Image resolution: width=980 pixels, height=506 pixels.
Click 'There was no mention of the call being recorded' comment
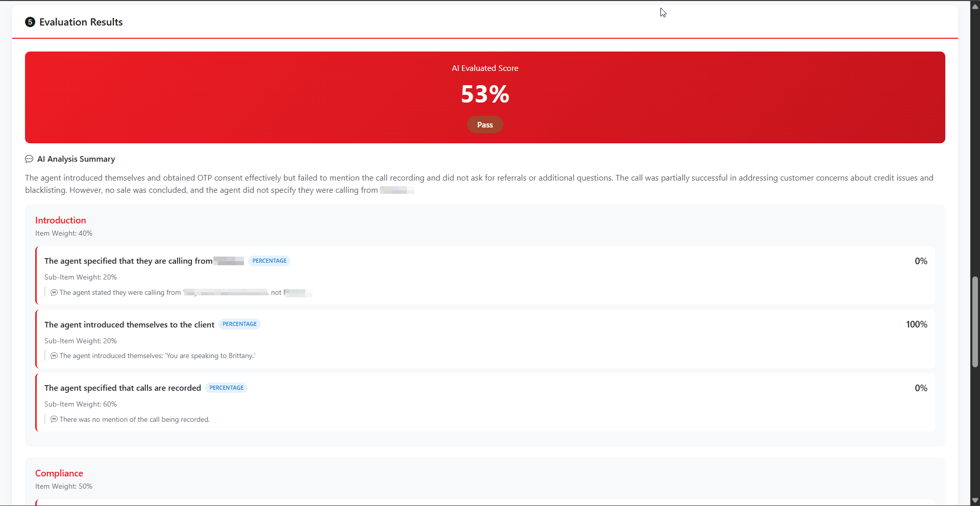(135, 420)
